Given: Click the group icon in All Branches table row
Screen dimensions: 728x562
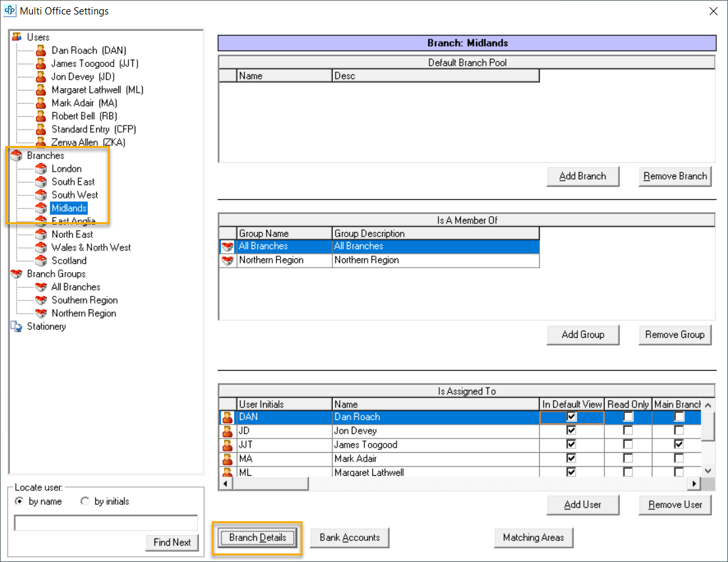Looking at the screenshot, I should click(228, 246).
